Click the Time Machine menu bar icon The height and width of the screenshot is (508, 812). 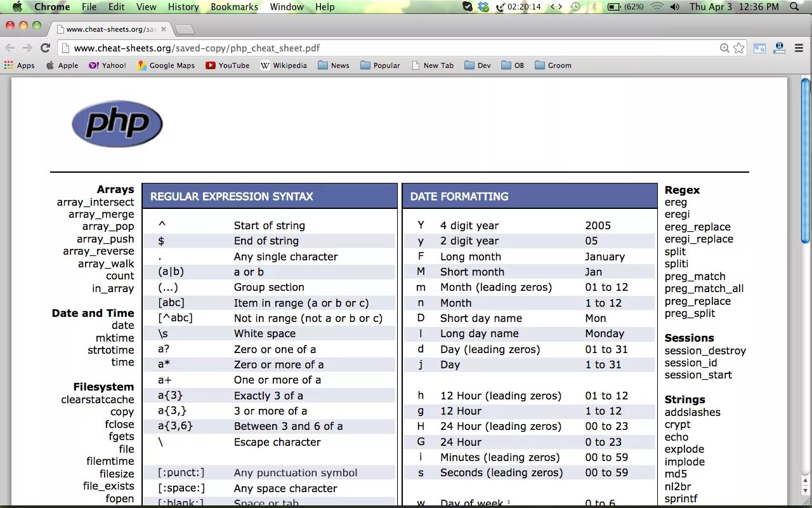(x=575, y=7)
